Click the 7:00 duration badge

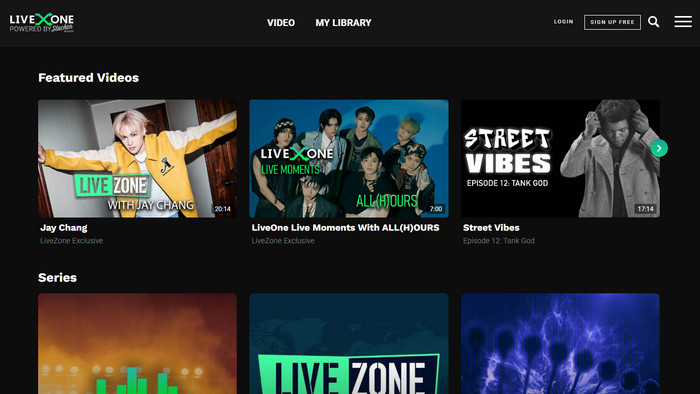pos(436,209)
